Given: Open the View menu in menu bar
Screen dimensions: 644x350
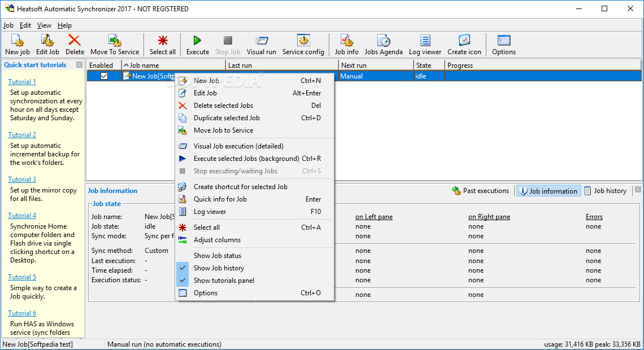Looking at the screenshot, I should [44, 25].
